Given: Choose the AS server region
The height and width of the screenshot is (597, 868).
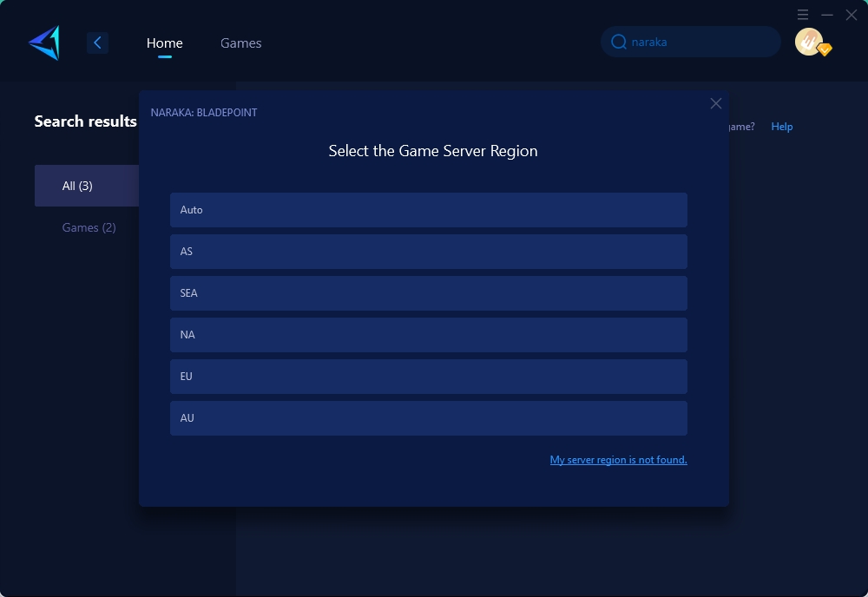Looking at the screenshot, I should tap(429, 251).
